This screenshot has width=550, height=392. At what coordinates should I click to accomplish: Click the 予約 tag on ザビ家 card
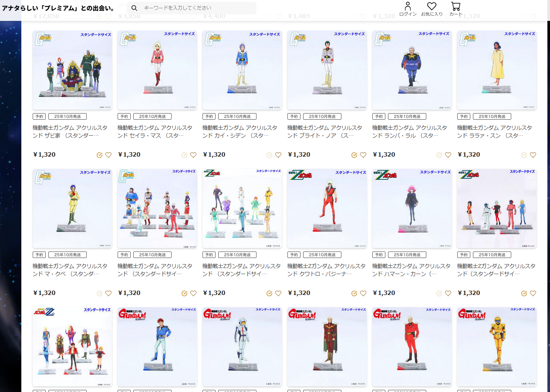tap(39, 117)
